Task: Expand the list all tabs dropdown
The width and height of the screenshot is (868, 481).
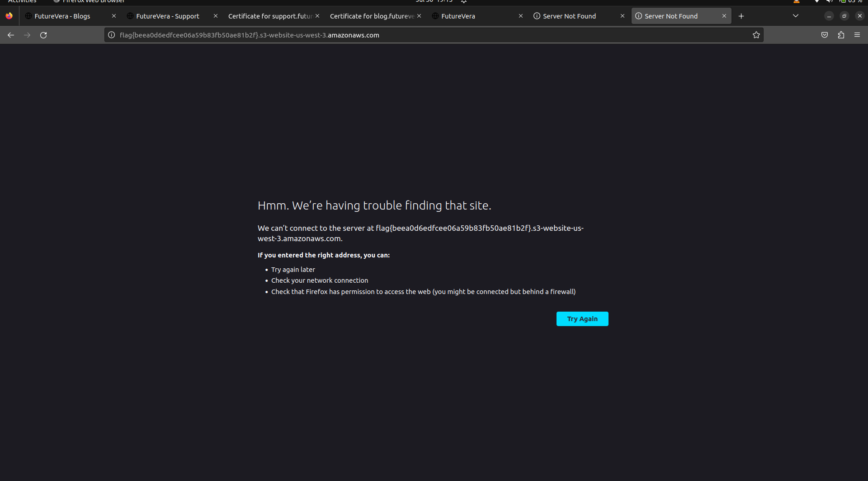Action: point(795,16)
